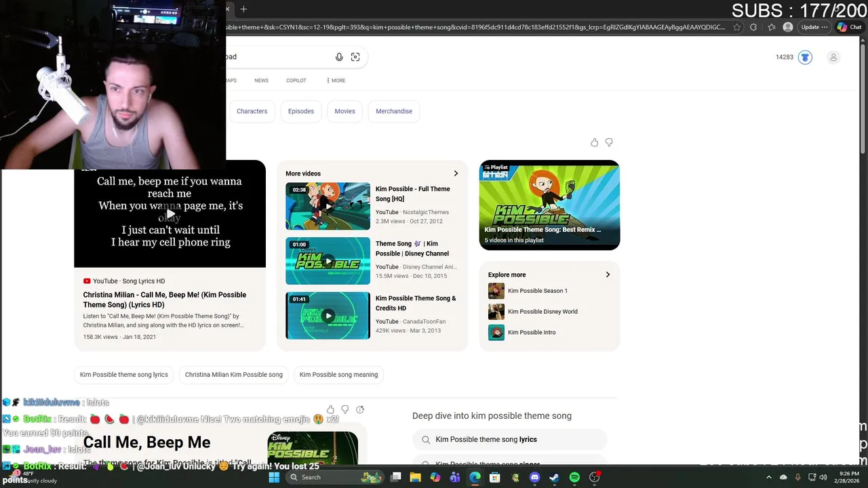
Task: Open Microsoft Store from taskbar
Action: (x=495, y=477)
